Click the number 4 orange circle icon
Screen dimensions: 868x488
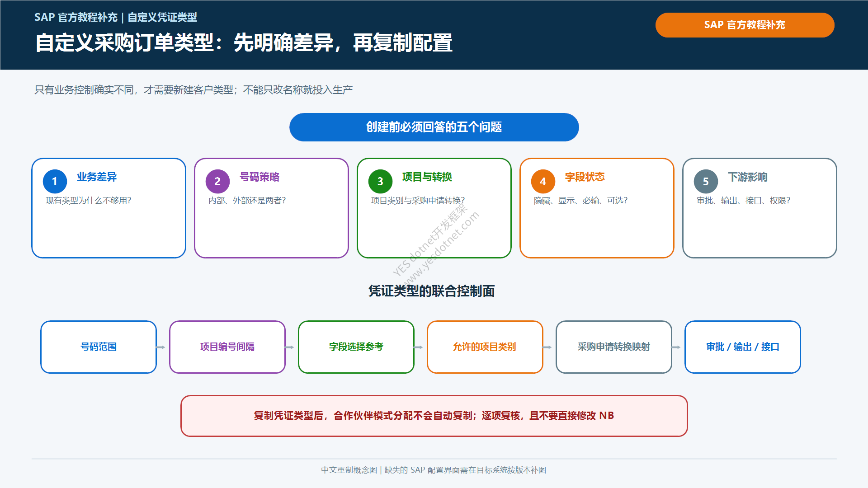coord(543,181)
